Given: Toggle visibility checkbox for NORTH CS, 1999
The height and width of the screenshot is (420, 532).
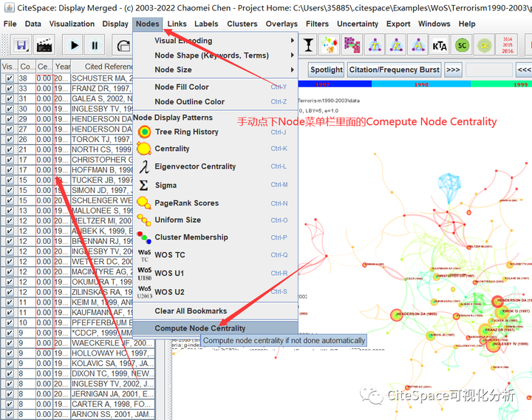Looking at the screenshot, I should [x=9, y=149].
